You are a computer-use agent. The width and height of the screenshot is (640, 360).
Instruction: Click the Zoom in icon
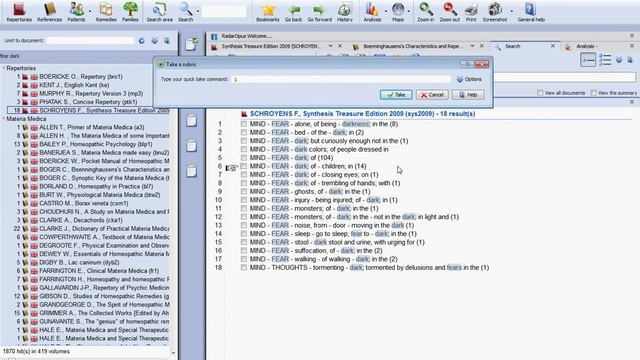coord(425,11)
